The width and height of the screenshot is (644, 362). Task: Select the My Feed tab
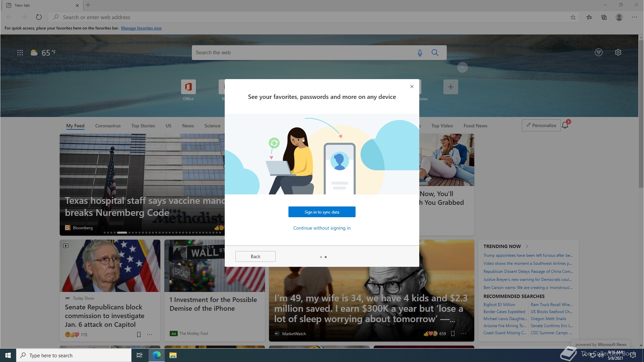point(75,126)
